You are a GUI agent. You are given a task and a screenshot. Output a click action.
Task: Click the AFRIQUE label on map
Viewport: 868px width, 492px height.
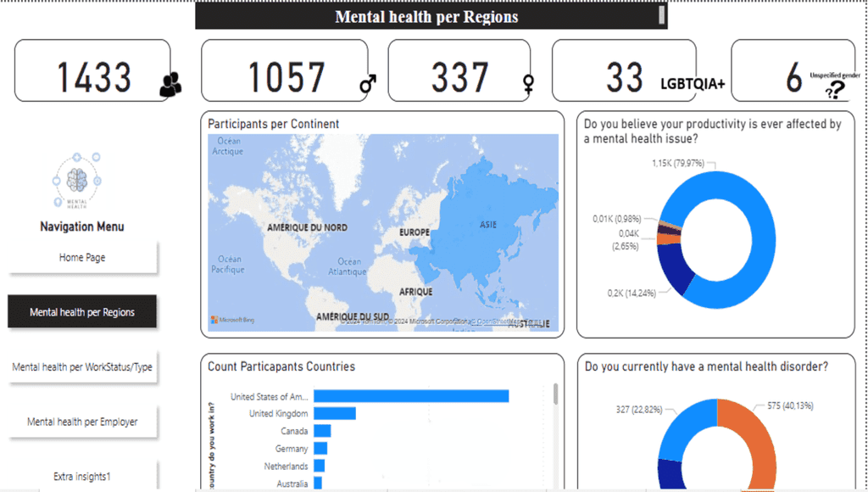point(415,292)
